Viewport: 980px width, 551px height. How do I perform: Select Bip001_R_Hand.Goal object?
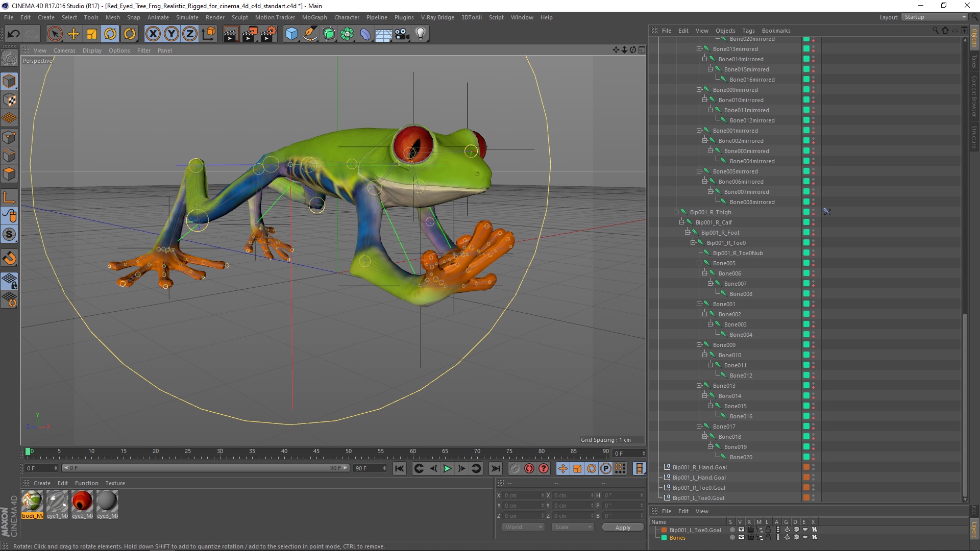click(x=699, y=467)
